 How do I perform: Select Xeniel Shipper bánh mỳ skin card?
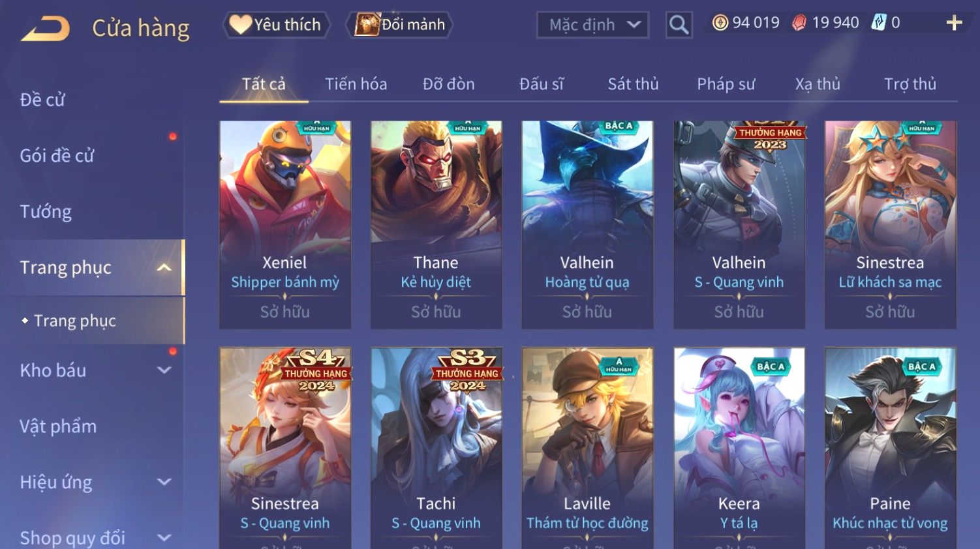[x=285, y=224]
